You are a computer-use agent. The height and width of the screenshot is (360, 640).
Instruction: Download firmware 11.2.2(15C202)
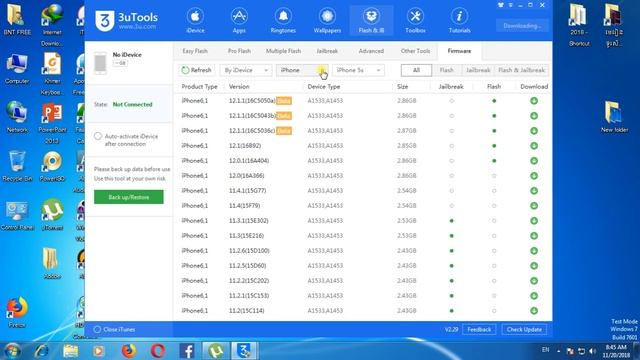point(534,281)
